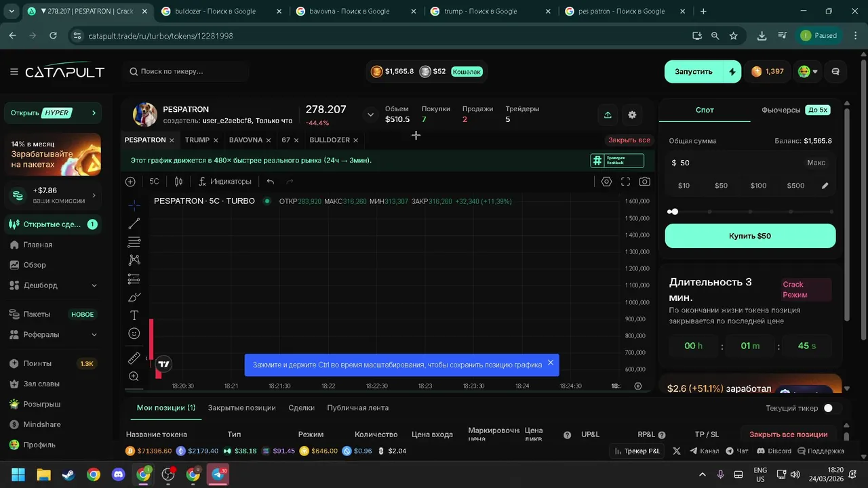Screen dimensions: 868x488
Task: Close the 67 token tab
Action: click(x=297, y=140)
